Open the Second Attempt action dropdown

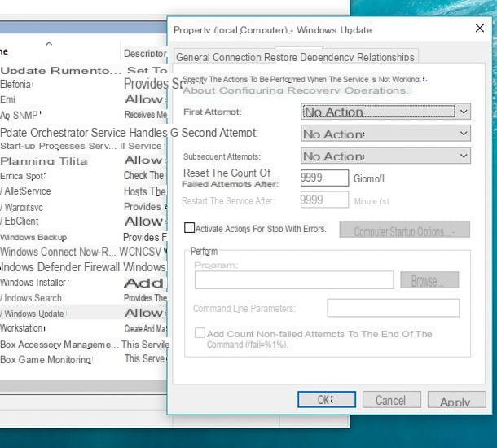coord(385,134)
